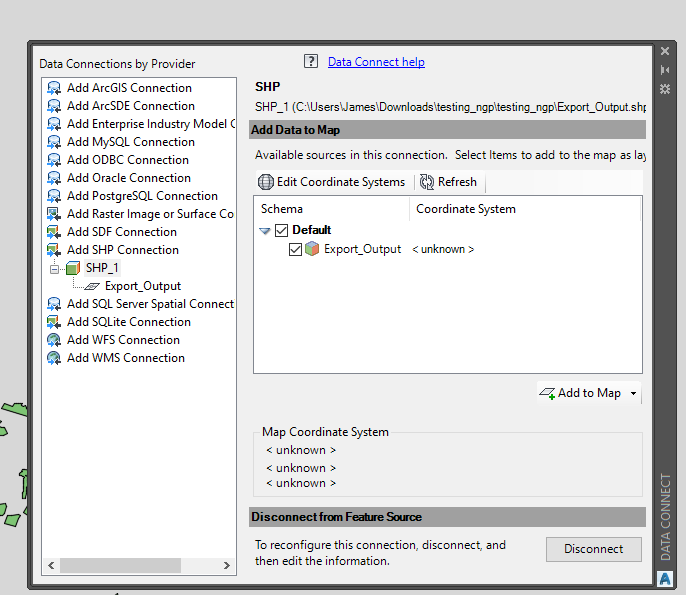Click the Edit Coordinate Systems globe icon
Viewport: 686px width, 595px height.
tap(266, 182)
